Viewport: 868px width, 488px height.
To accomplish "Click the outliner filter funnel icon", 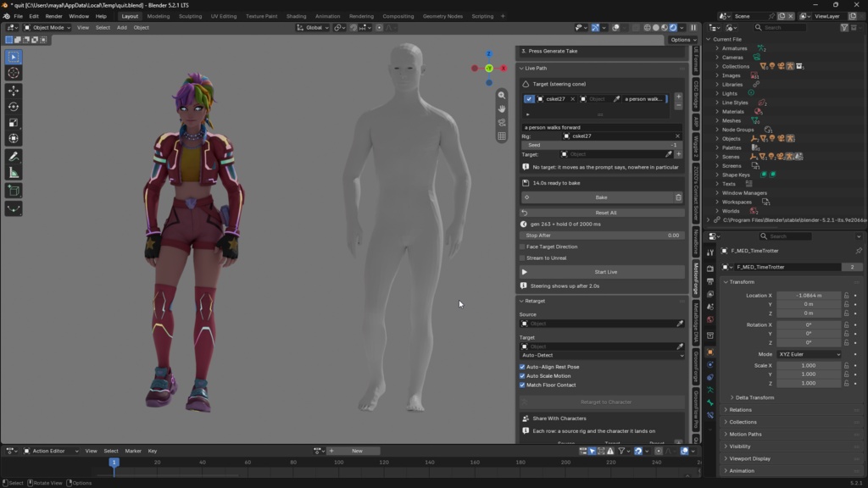I will pyautogui.click(x=844, y=28).
